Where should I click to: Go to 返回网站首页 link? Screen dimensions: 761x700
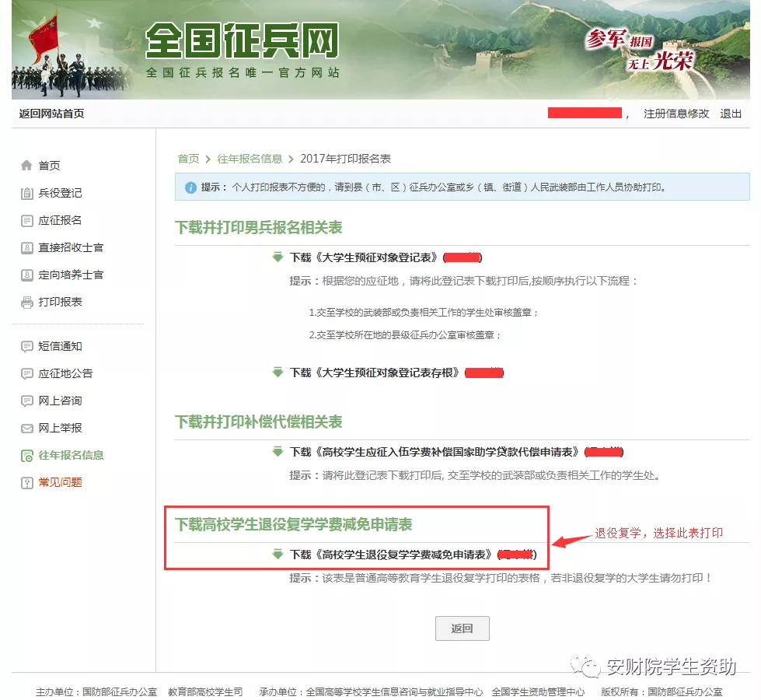point(51,114)
